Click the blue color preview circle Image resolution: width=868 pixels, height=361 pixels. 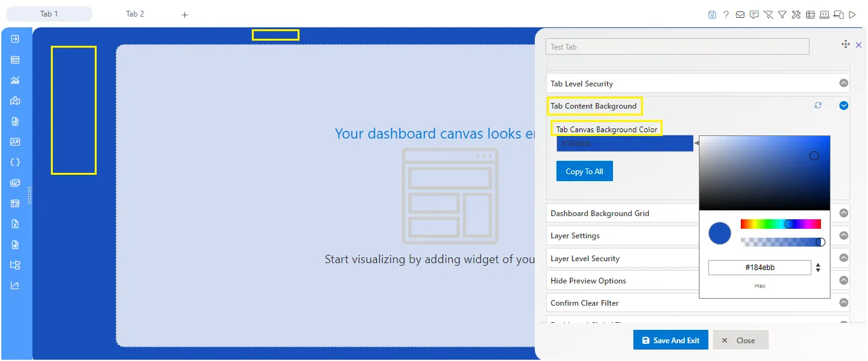720,233
